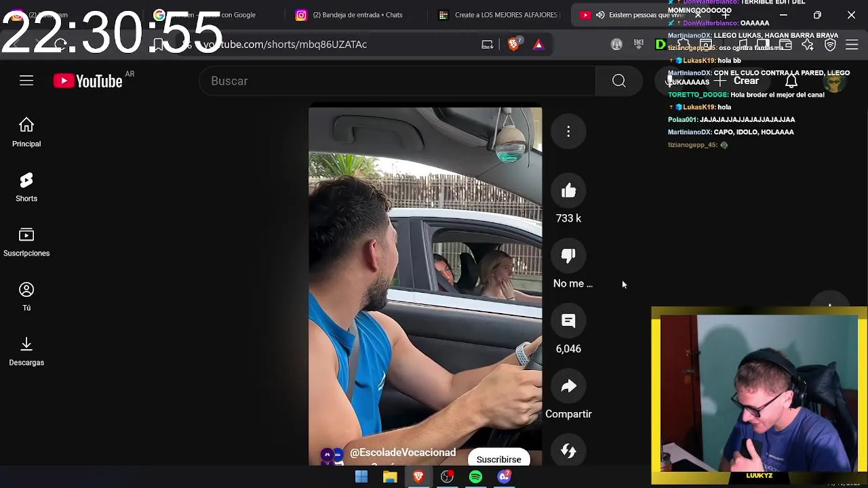Open the Remix button on the short

pyautogui.click(x=568, y=451)
